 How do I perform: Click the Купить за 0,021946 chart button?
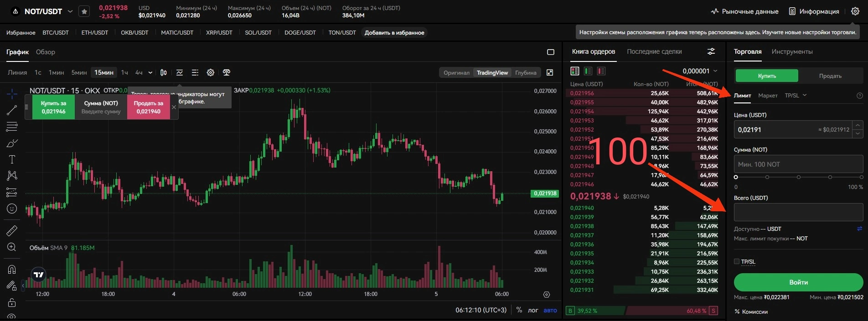pyautogui.click(x=53, y=107)
